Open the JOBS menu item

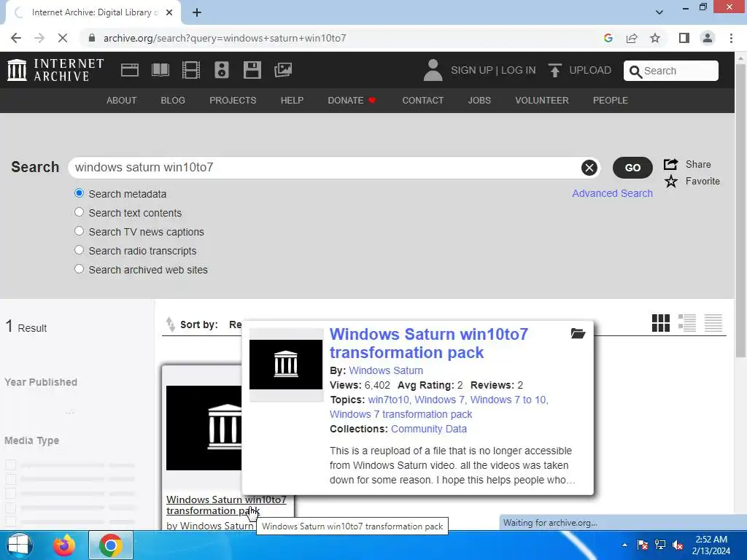[479, 101]
